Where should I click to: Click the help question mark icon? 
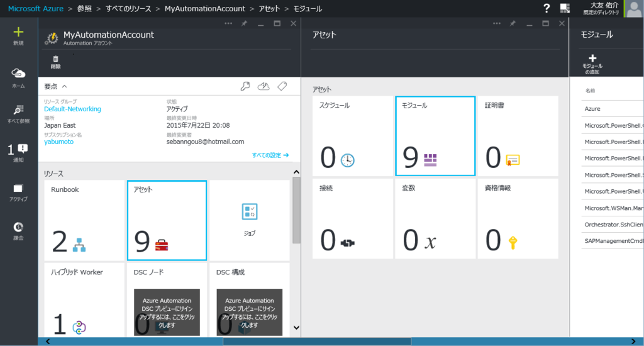[x=547, y=8]
